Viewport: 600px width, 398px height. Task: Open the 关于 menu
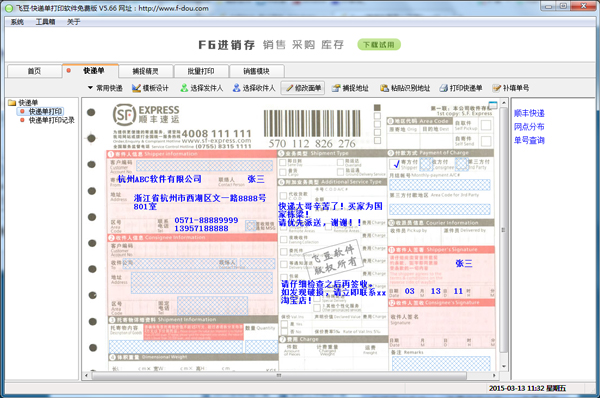coord(73,22)
